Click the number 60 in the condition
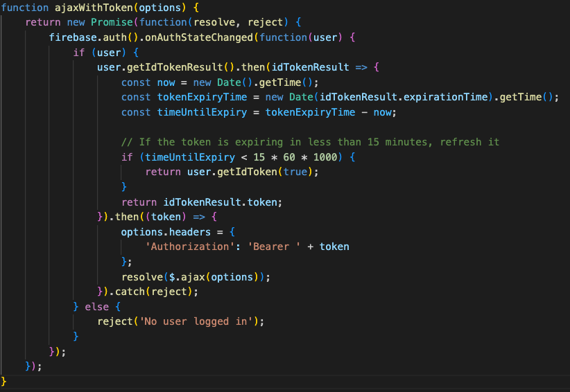The width and height of the screenshot is (570, 392). point(289,157)
